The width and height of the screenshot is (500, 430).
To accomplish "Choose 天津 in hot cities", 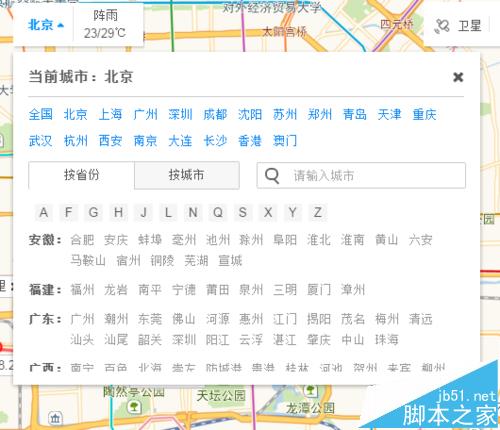I will (x=389, y=114).
